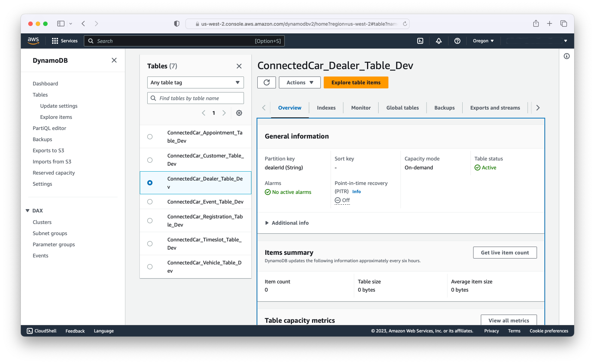Switch to the Global tables tab

click(x=402, y=108)
